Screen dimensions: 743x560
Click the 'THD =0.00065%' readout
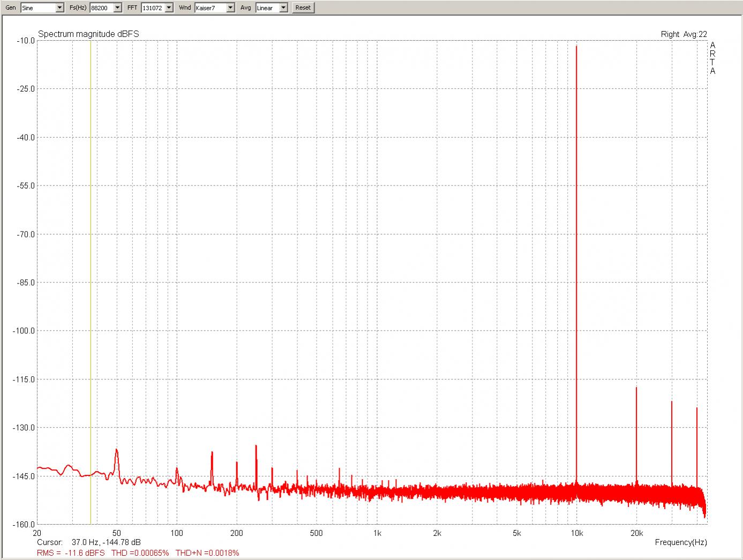point(140,552)
